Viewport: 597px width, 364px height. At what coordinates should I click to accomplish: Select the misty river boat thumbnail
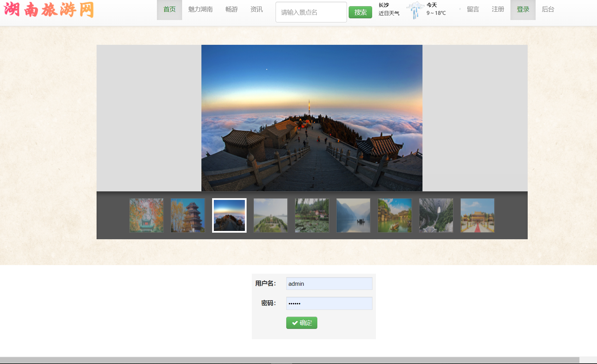pos(353,215)
